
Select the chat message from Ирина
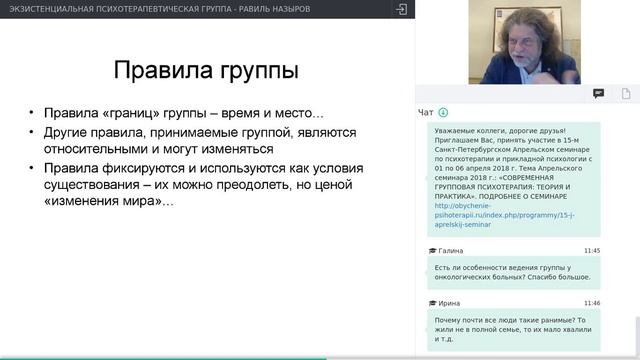click(514, 329)
